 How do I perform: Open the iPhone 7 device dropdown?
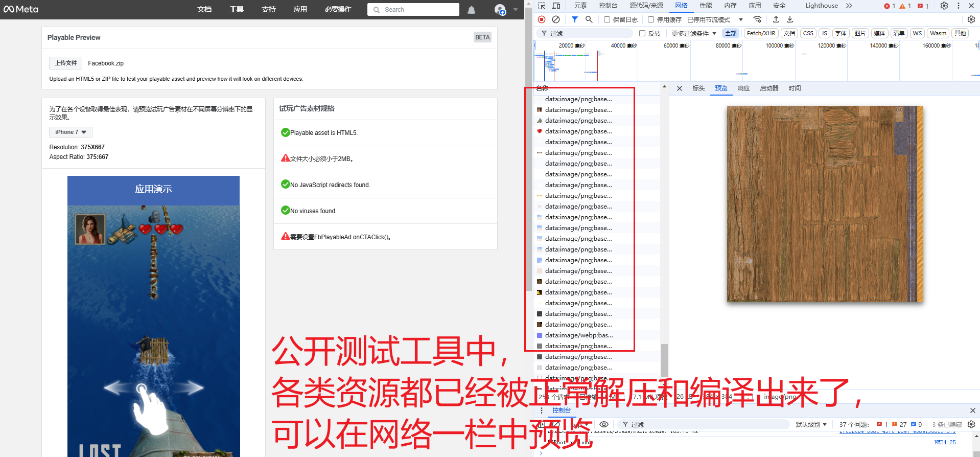click(71, 132)
